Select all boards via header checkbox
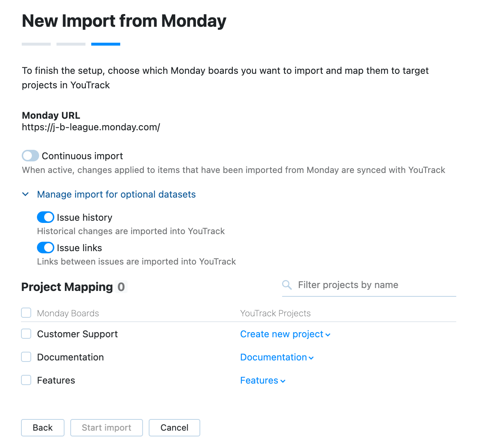The height and width of the screenshot is (448, 478). click(x=26, y=313)
